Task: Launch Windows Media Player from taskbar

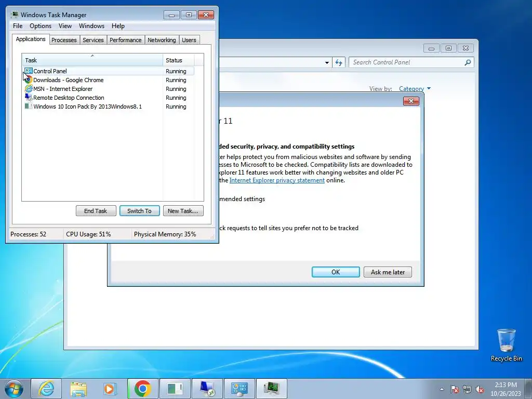Action: [110, 389]
